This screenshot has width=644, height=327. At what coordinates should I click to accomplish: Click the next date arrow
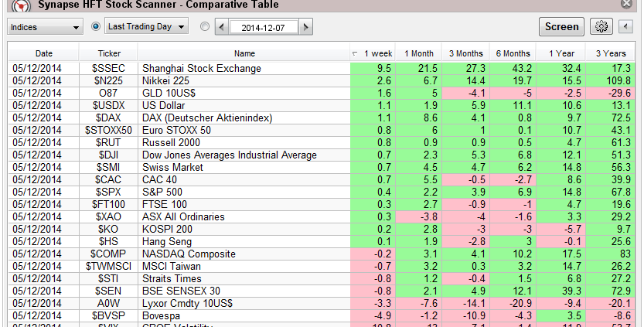305,27
